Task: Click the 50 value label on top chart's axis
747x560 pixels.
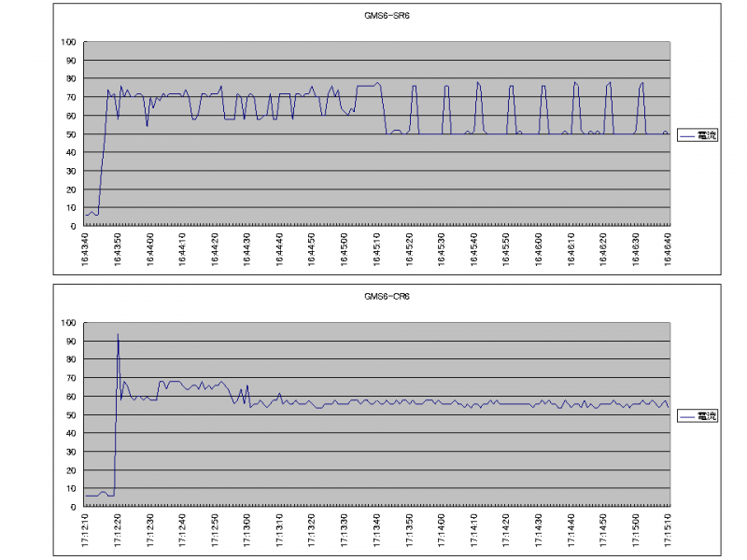Action: pos(72,133)
